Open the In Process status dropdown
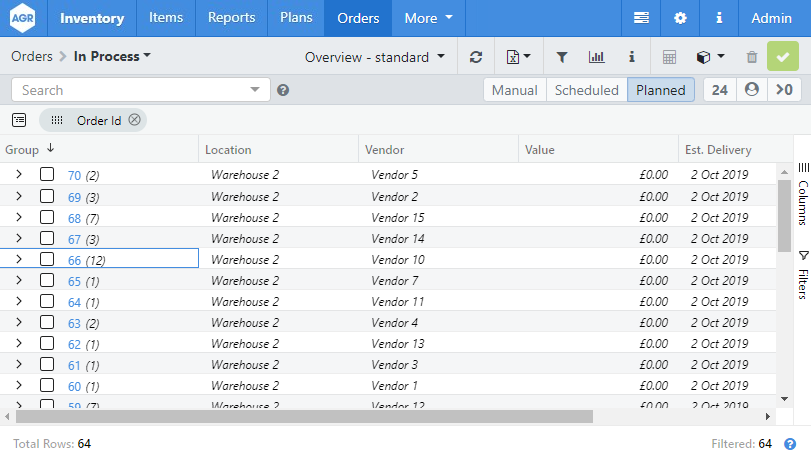Viewport: 811px width, 455px height. [112, 57]
